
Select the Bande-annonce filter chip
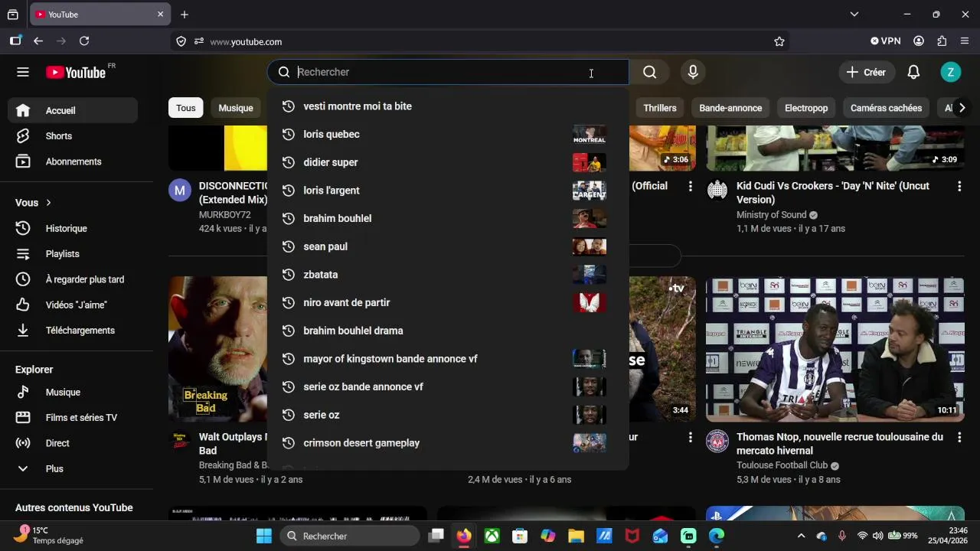730,108
